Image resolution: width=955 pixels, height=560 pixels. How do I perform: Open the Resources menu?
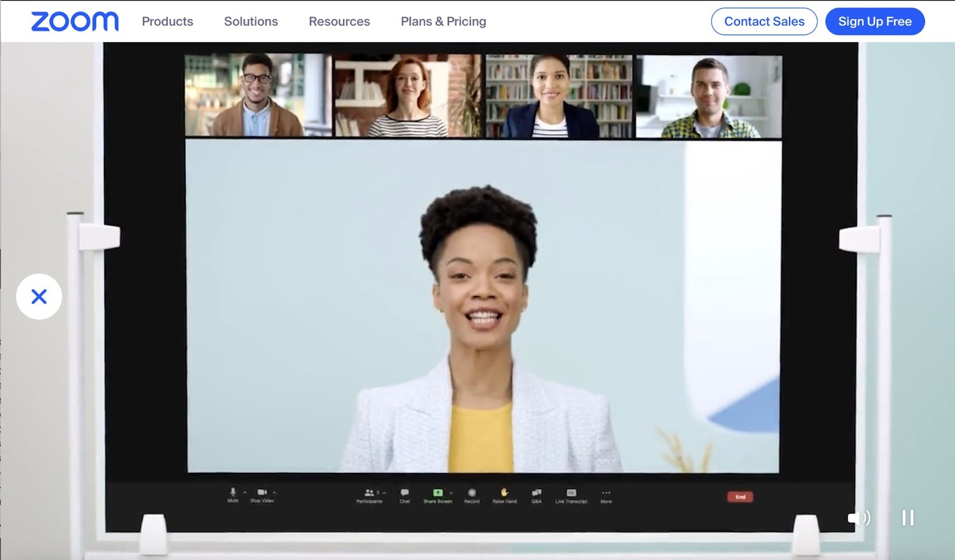coord(339,21)
